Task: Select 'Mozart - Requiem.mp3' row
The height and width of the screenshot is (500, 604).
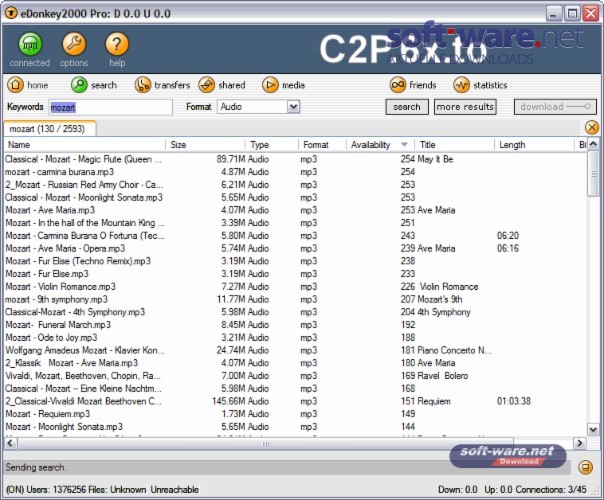Action: click(295, 414)
